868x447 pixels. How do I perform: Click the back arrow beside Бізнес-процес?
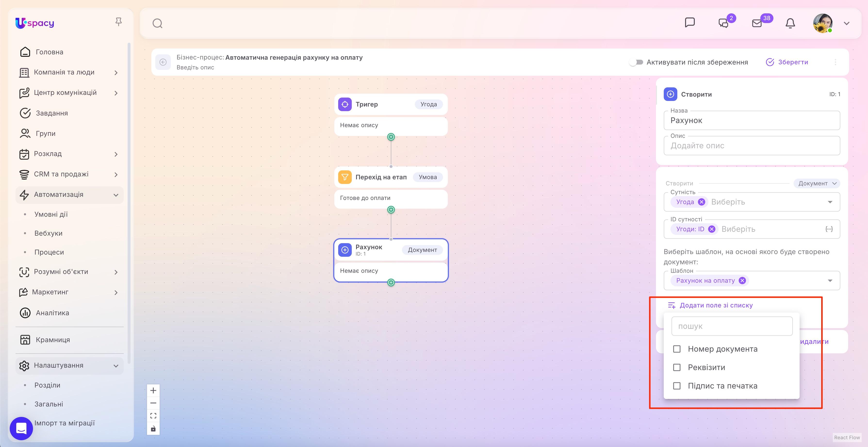click(x=163, y=62)
